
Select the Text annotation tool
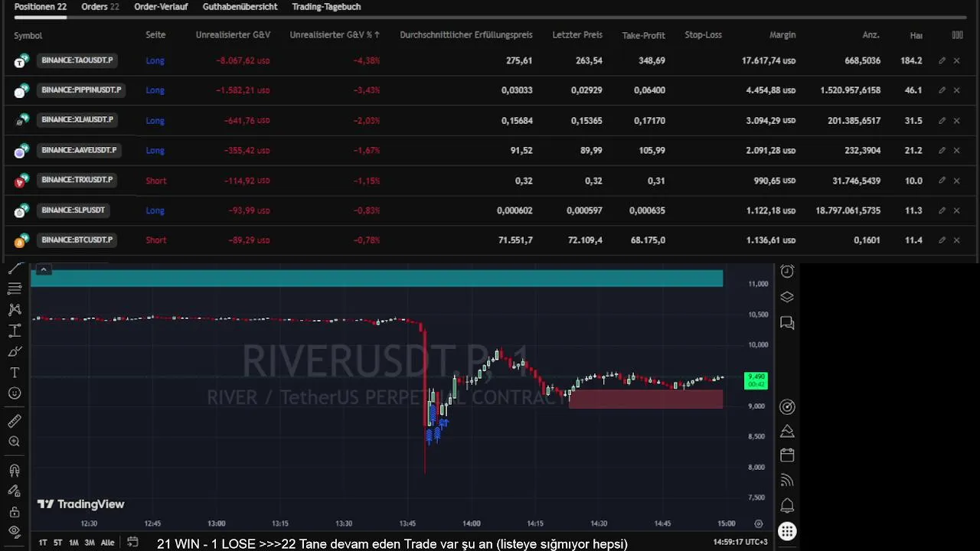[15, 373]
